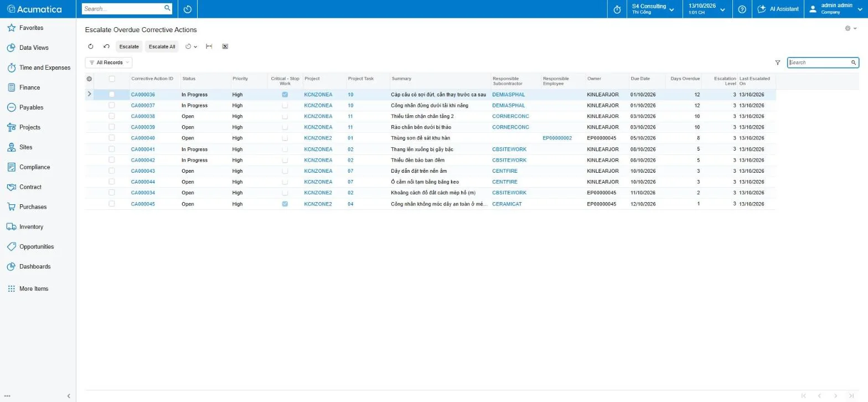Open the recently visited history icon
868x402 pixels.
click(187, 9)
